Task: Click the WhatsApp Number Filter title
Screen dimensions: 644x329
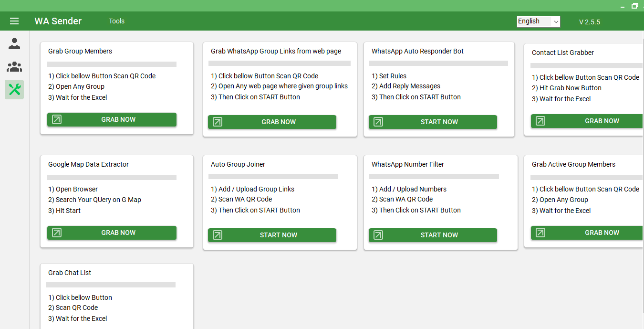Action: click(x=408, y=164)
